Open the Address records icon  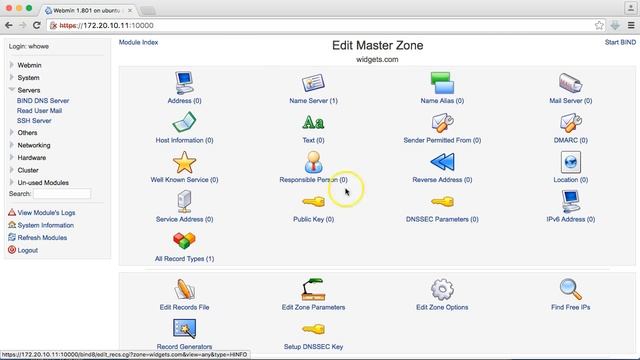(x=184, y=83)
